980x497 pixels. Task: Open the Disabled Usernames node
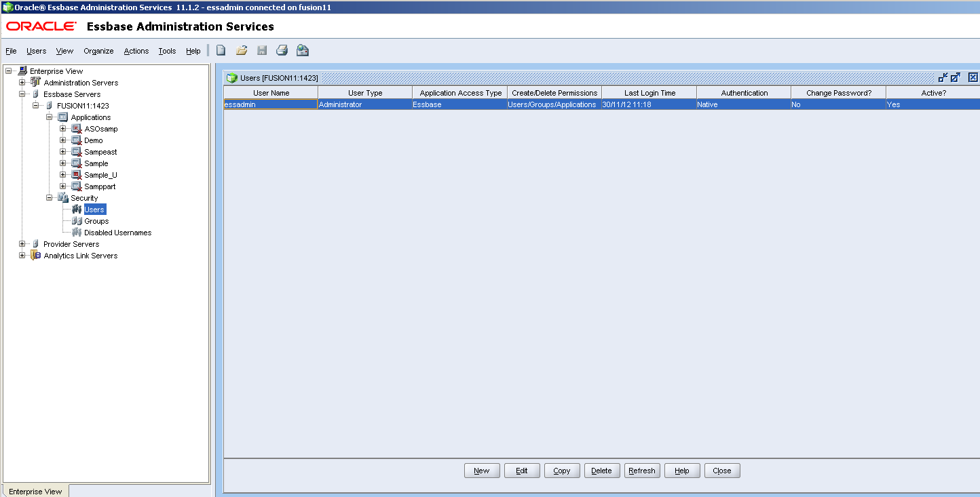(119, 232)
